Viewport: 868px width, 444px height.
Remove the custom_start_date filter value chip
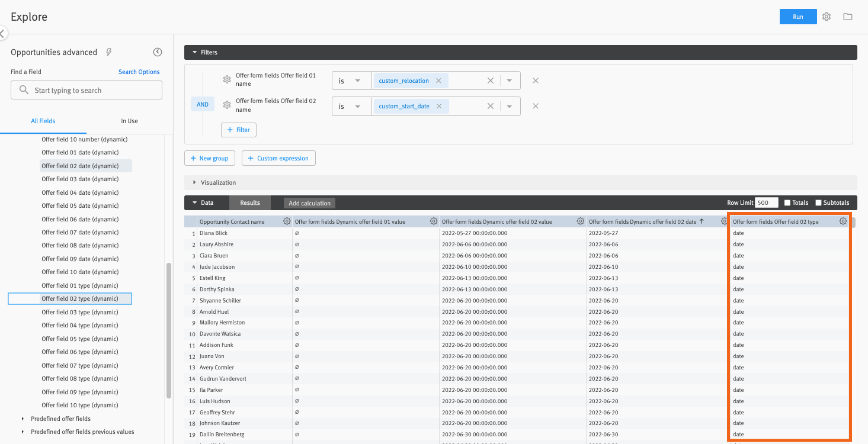[x=439, y=106]
